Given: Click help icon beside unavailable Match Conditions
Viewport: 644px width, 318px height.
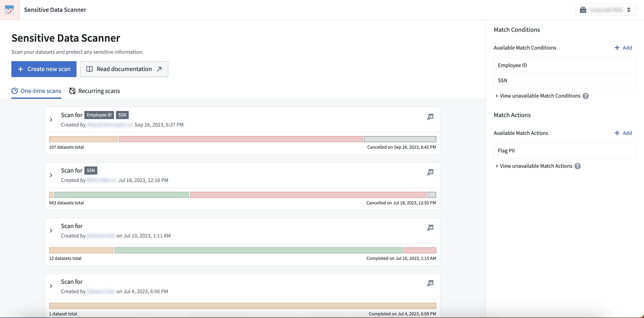Looking at the screenshot, I should pyautogui.click(x=586, y=96).
